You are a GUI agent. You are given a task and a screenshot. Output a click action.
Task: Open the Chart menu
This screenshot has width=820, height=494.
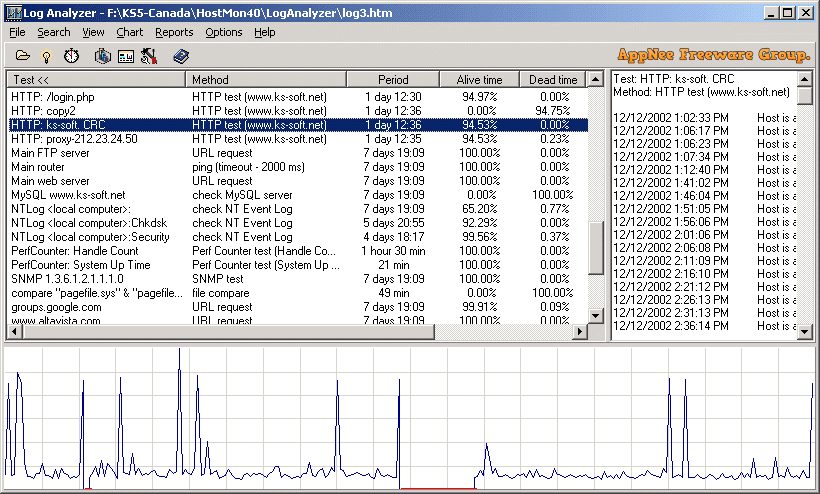(129, 32)
